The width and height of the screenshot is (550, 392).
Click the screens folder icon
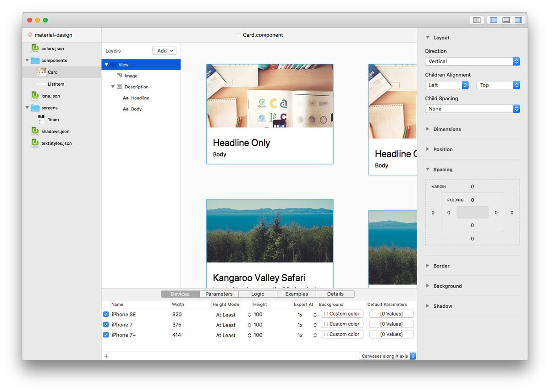tap(35, 108)
